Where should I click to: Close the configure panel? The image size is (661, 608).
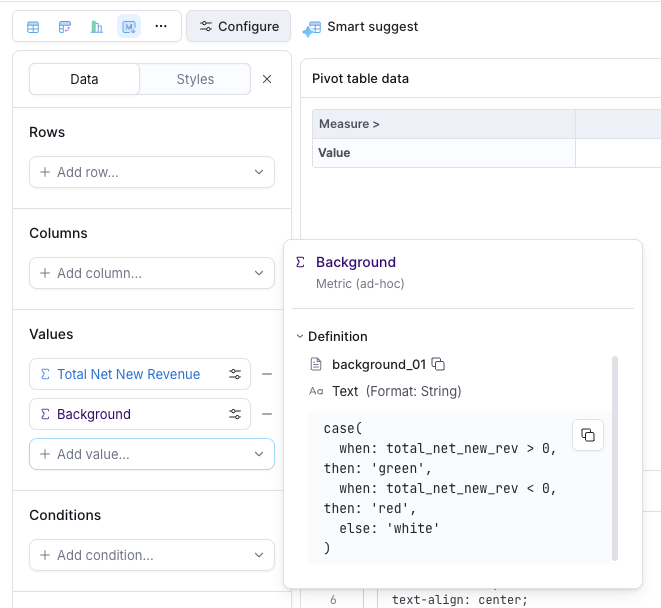(x=267, y=79)
